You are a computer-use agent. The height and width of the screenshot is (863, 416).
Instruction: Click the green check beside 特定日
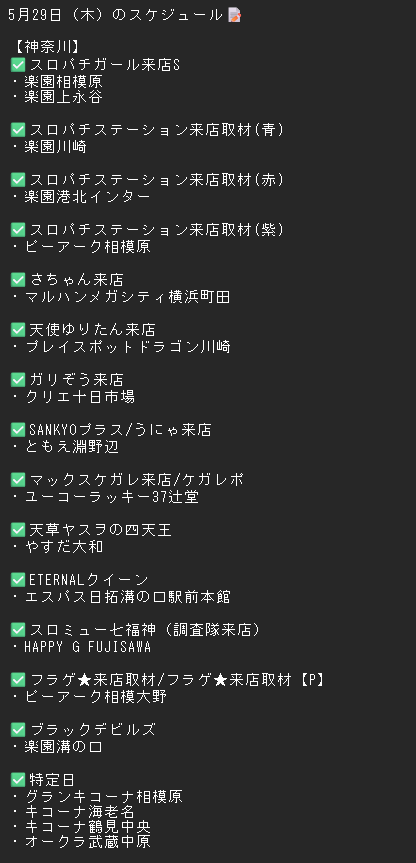18,780
